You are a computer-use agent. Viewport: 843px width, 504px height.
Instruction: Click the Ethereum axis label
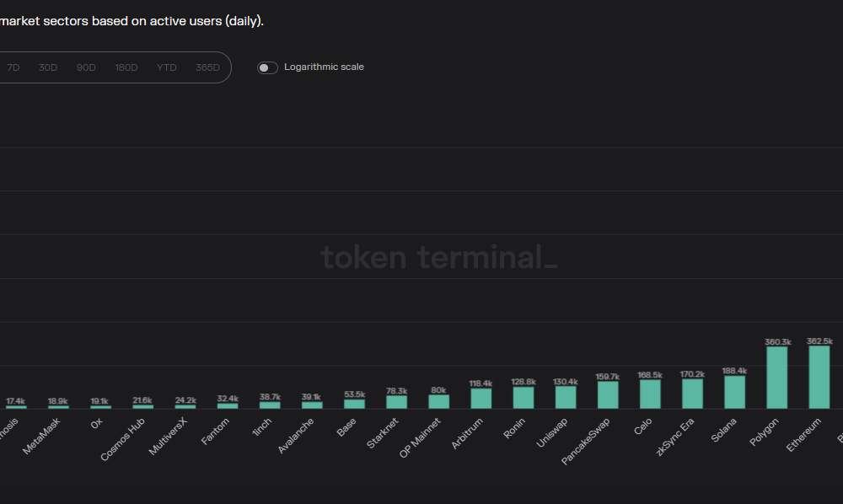(x=803, y=435)
